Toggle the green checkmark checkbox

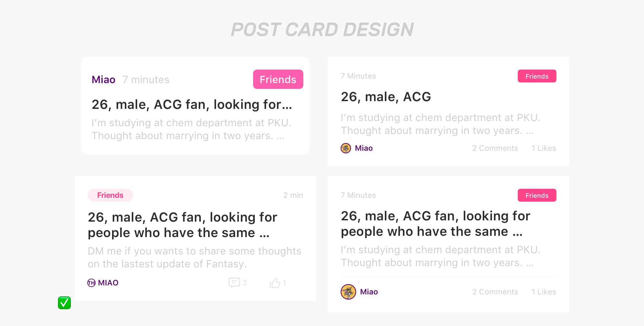pos(64,303)
